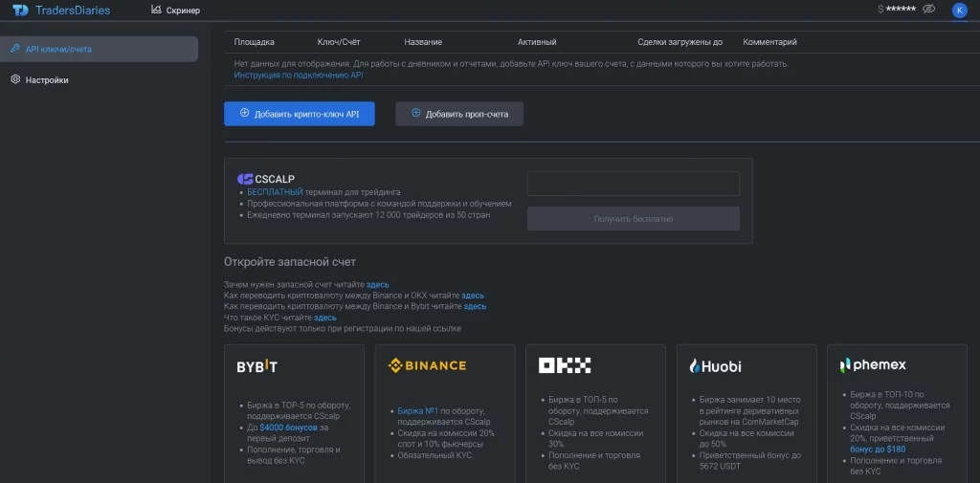Click the Binance logo
980x483 pixels.
pyautogui.click(x=427, y=365)
